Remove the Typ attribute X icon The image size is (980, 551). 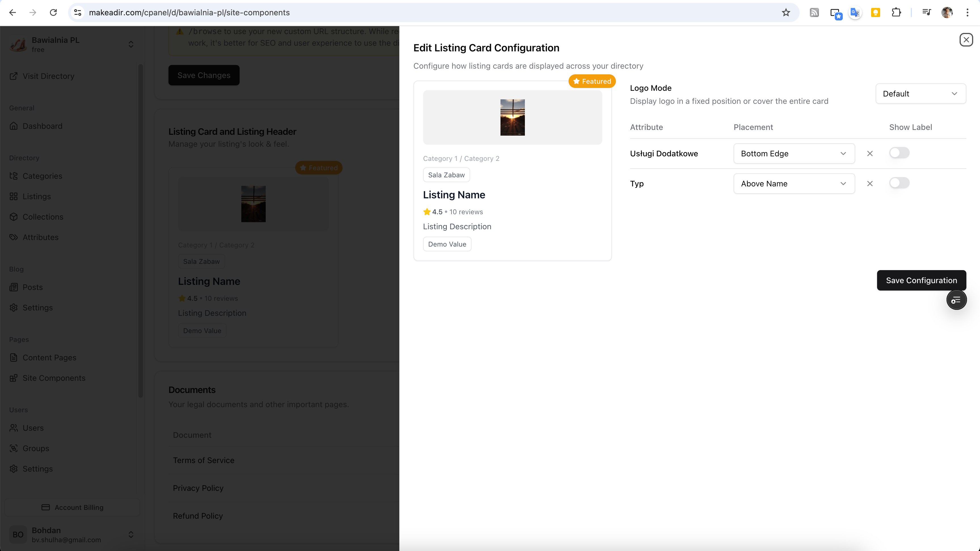[x=870, y=183]
